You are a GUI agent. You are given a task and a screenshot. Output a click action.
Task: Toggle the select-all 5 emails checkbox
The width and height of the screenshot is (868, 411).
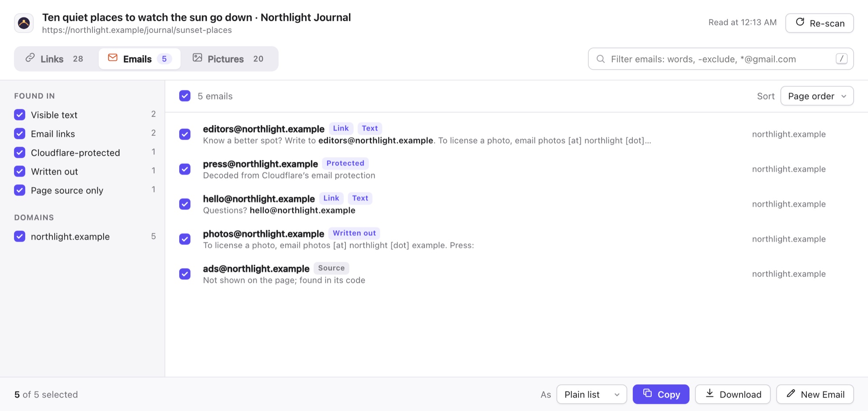(185, 96)
